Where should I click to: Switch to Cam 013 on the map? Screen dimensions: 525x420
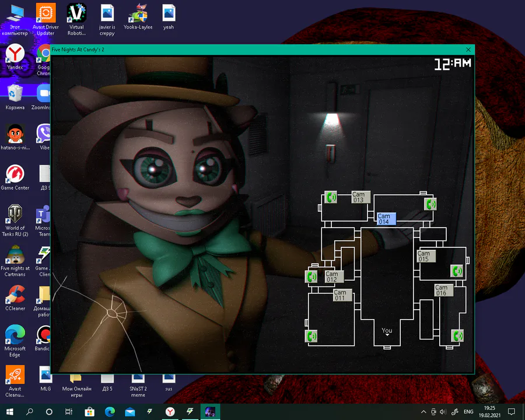click(x=361, y=197)
